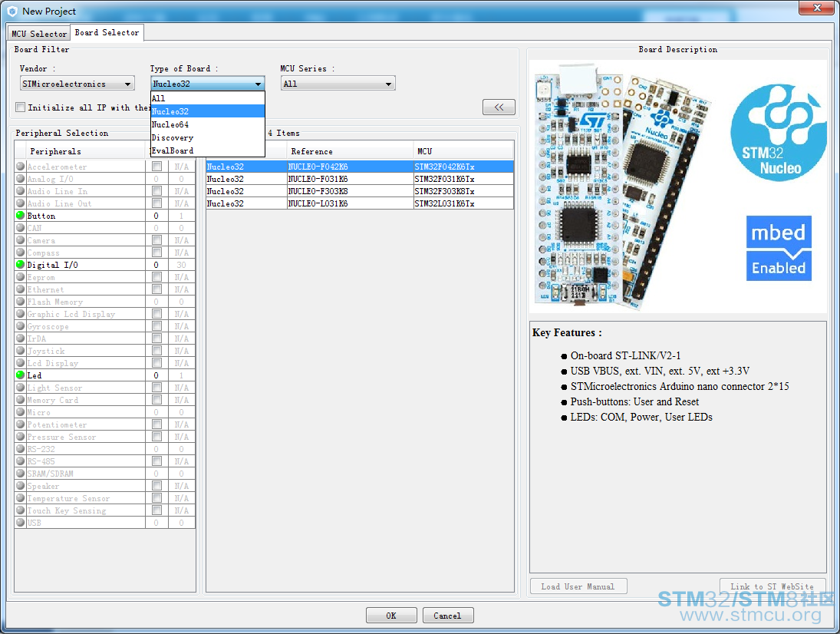Click the Reference column header

[x=350, y=151]
